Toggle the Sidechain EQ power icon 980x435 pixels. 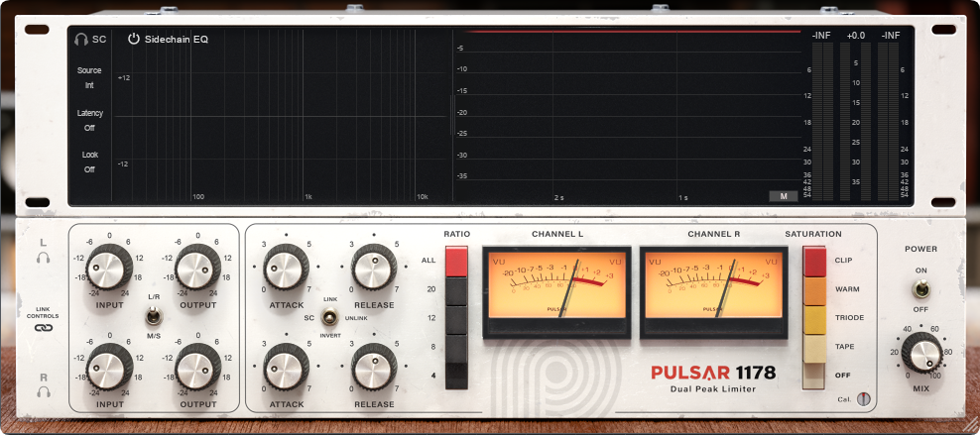point(134,39)
